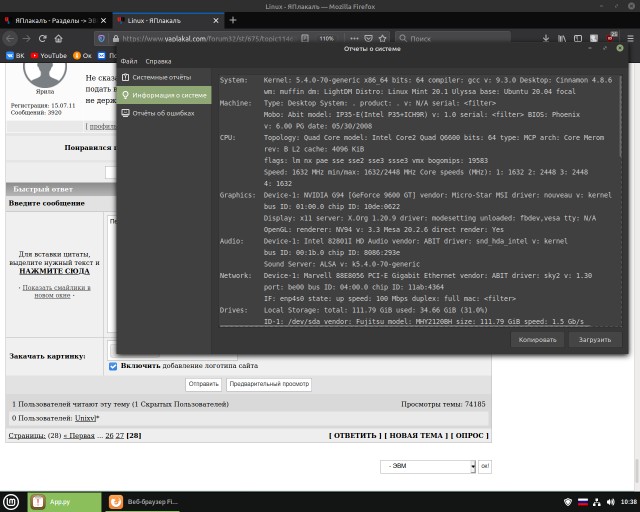Switch to Firefox taskbar window
Viewport: 640px width, 512px height.
point(142,502)
